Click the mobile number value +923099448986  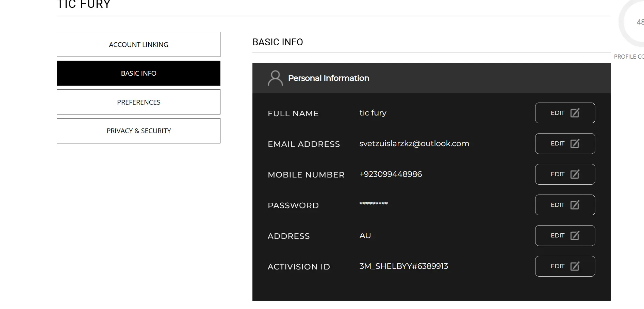click(391, 174)
